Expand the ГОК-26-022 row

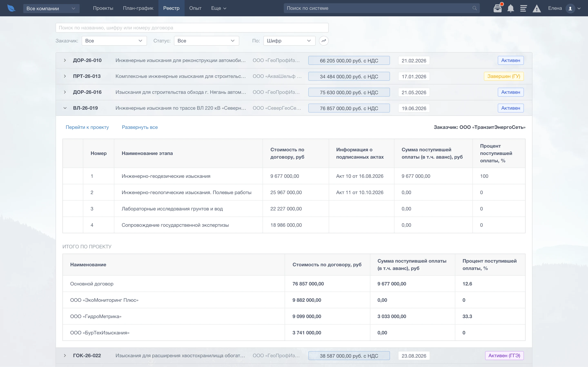65,355
